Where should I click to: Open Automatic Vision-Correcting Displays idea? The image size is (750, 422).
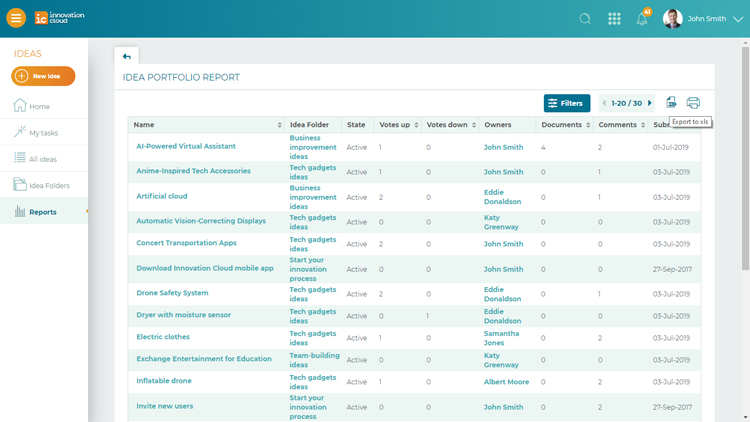(x=201, y=221)
